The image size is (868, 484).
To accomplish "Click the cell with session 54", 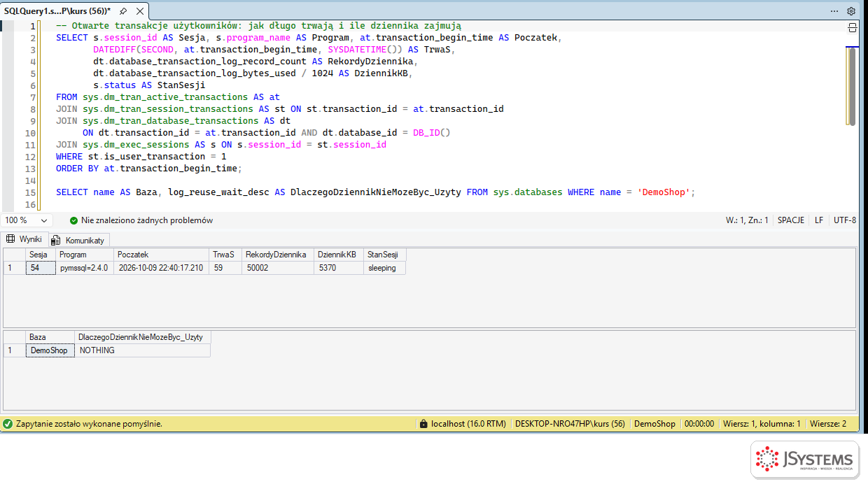I will click(x=41, y=268).
